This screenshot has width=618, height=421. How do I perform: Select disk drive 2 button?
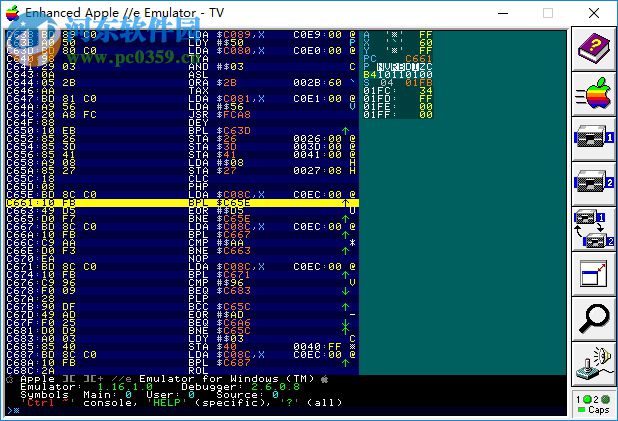pyautogui.click(x=594, y=183)
